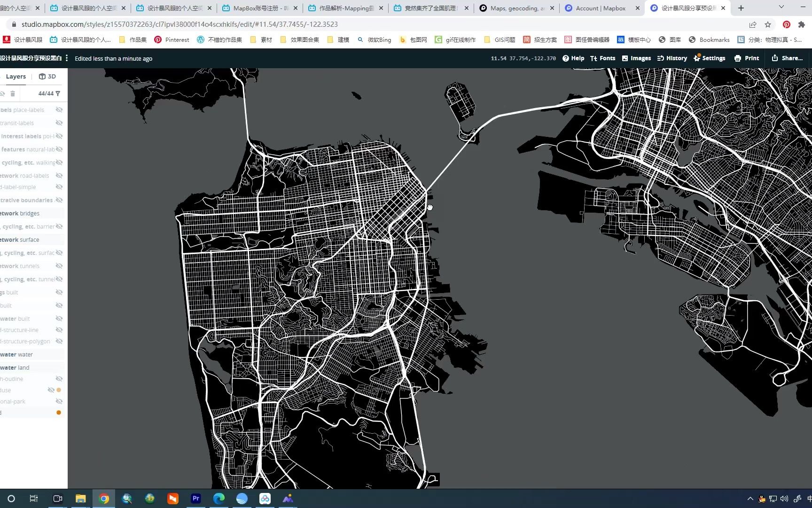Image resolution: width=812 pixels, height=508 pixels.
Task: Open the layer filter icon next to 44/44
Action: (58, 93)
